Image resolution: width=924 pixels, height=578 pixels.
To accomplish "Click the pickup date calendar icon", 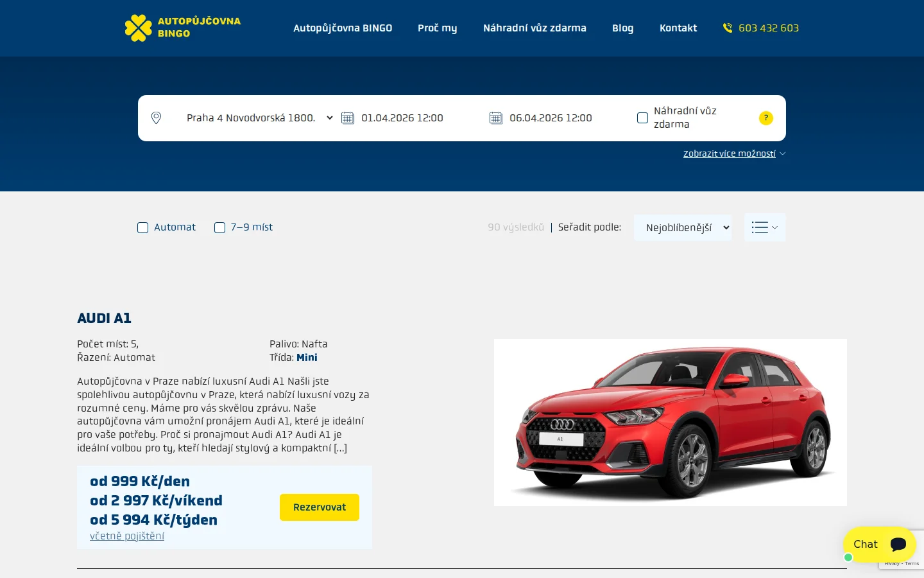I will (348, 118).
